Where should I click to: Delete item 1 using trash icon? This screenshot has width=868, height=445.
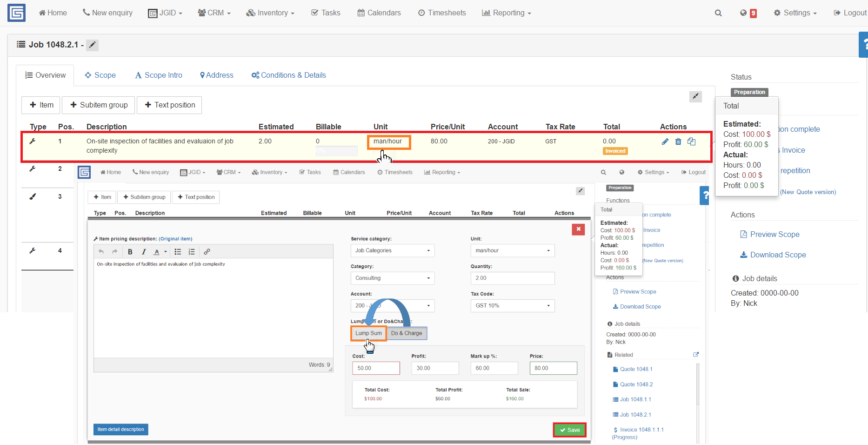click(x=678, y=142)
